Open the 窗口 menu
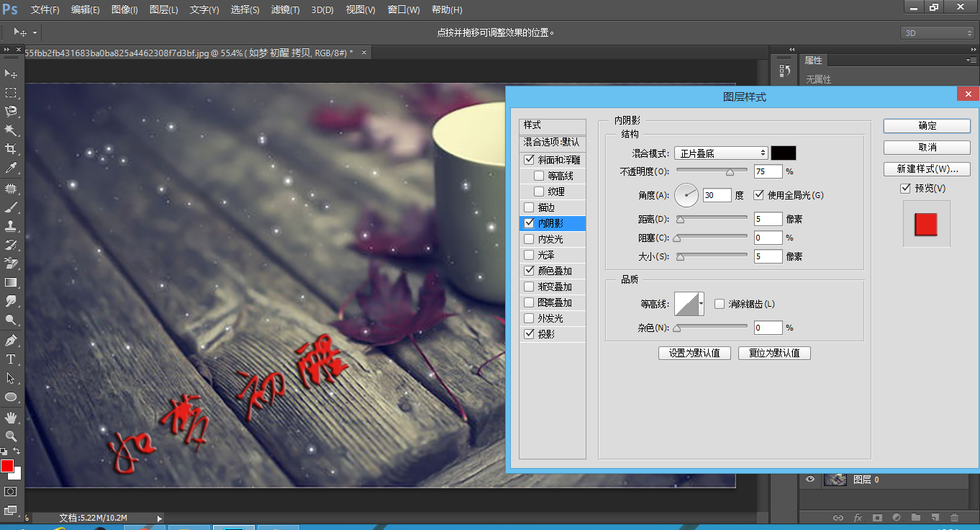The height and width of the screenshot is (530, 980). point(404,9)
